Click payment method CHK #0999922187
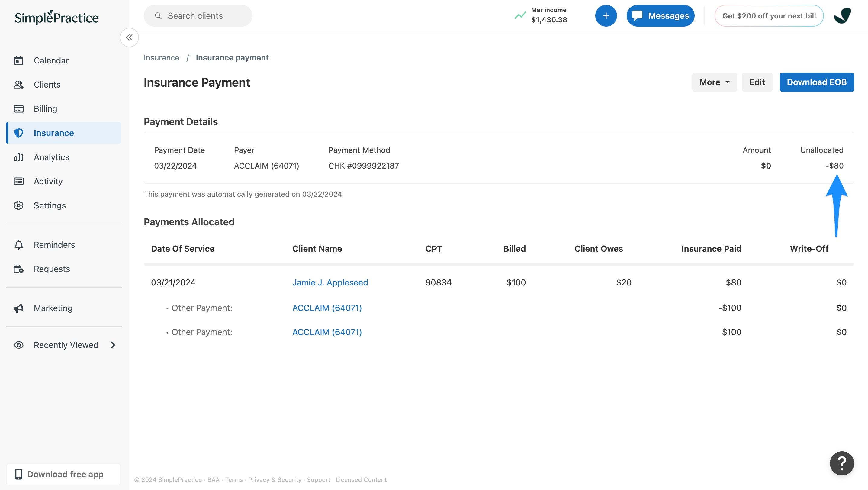Image resolution: width=868 pixels, height=490 pixels. click(364, 166)
